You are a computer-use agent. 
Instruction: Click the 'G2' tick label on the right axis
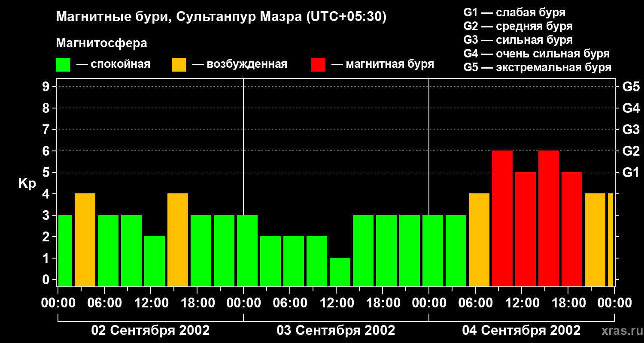(x=631, y=151)
